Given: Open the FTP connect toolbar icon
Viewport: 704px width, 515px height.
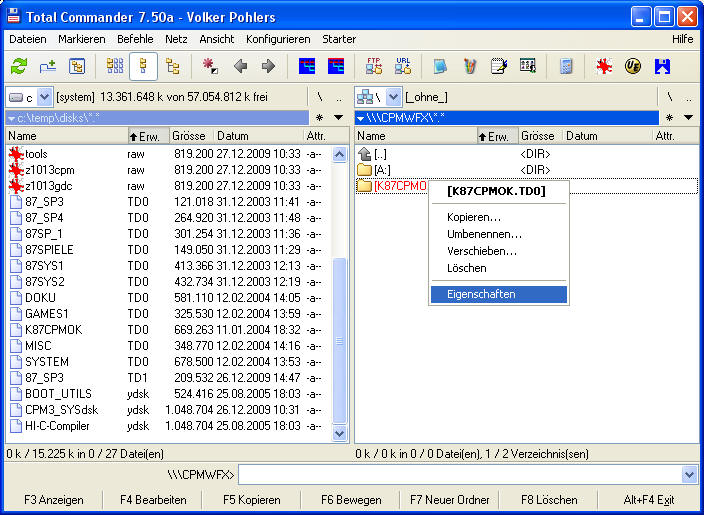Looking at the screenshot, I should (x=374, y=66).
